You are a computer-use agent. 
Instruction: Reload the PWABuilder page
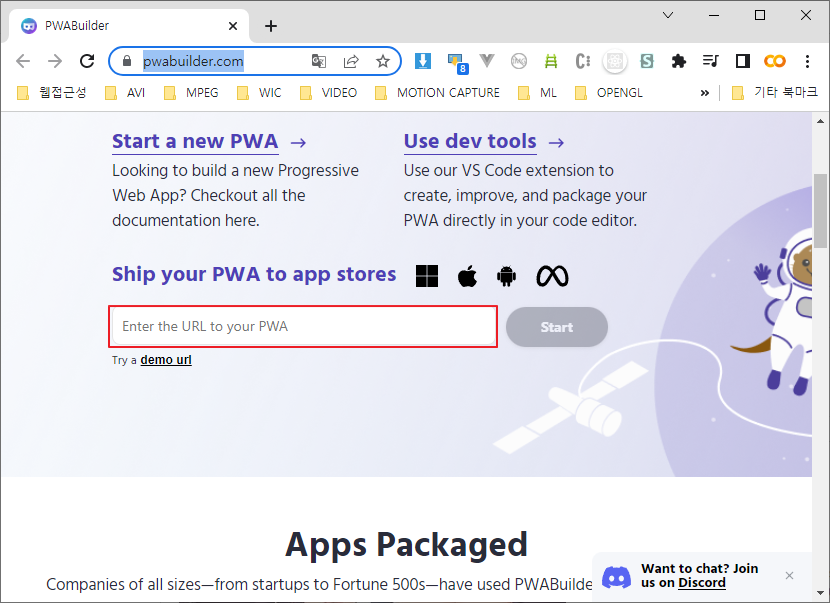(87, 61)
